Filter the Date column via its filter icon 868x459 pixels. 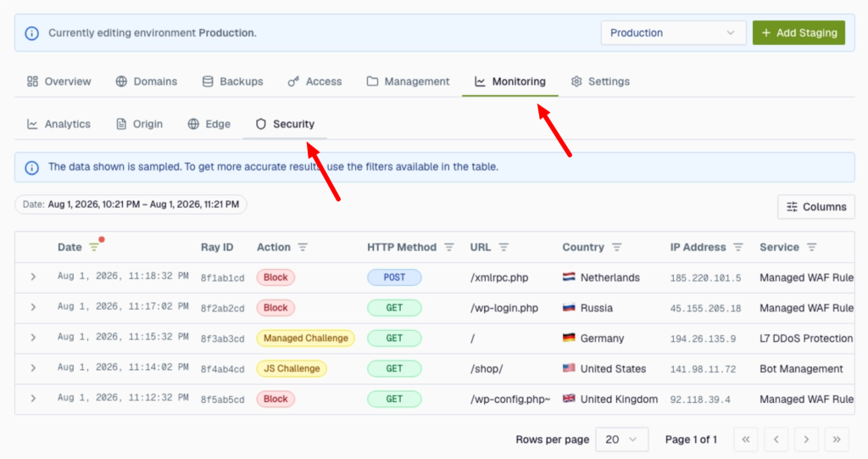coord(94,247)
